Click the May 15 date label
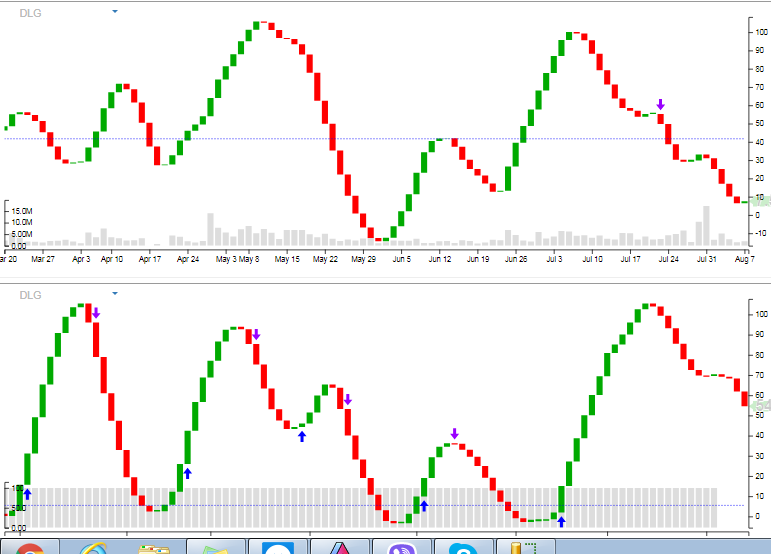The height and width of the screenshot is (554, 771). [287, 259]
